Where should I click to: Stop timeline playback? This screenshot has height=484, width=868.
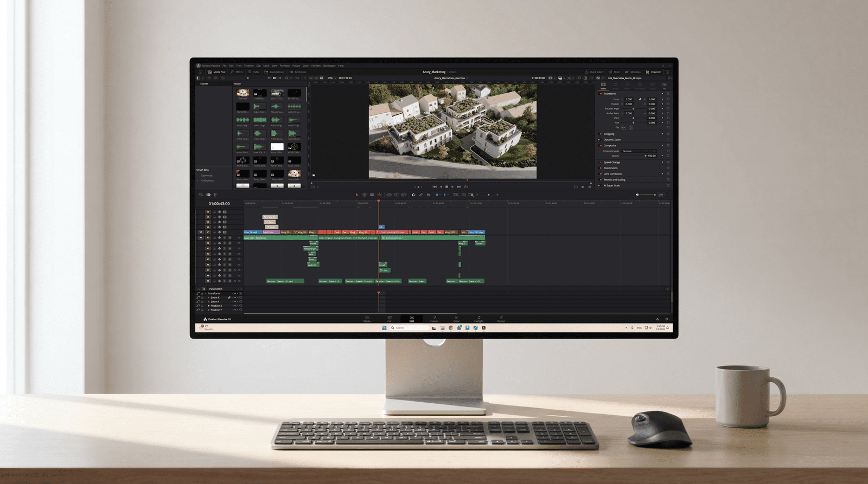click(446, 186)
